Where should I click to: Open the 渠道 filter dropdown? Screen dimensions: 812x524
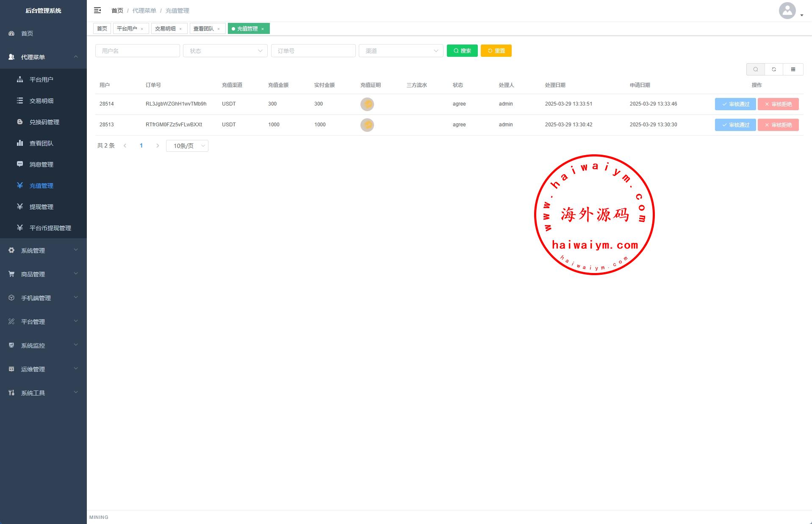click(401, 51)
